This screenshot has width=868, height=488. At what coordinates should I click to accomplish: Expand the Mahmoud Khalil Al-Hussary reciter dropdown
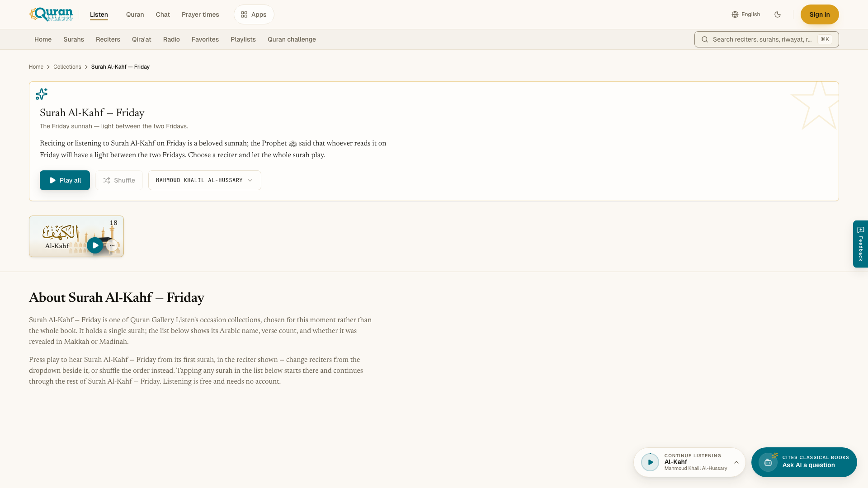205,180
